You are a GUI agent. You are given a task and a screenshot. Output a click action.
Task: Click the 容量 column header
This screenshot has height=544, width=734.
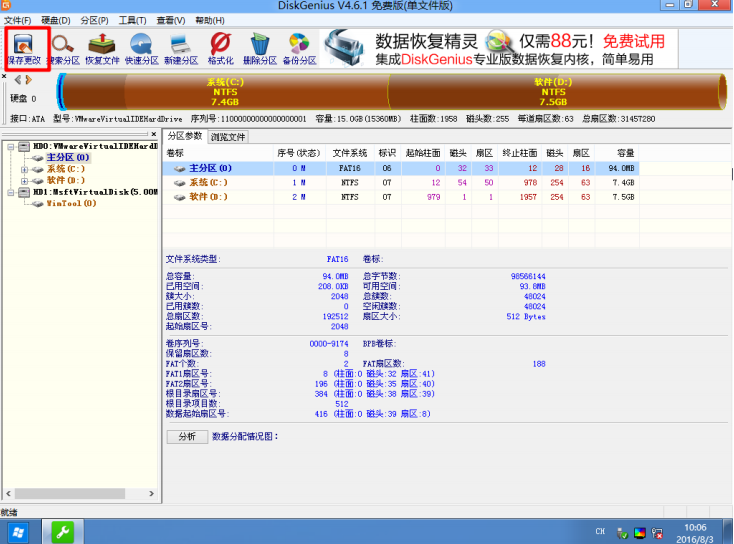pos(616,153)
